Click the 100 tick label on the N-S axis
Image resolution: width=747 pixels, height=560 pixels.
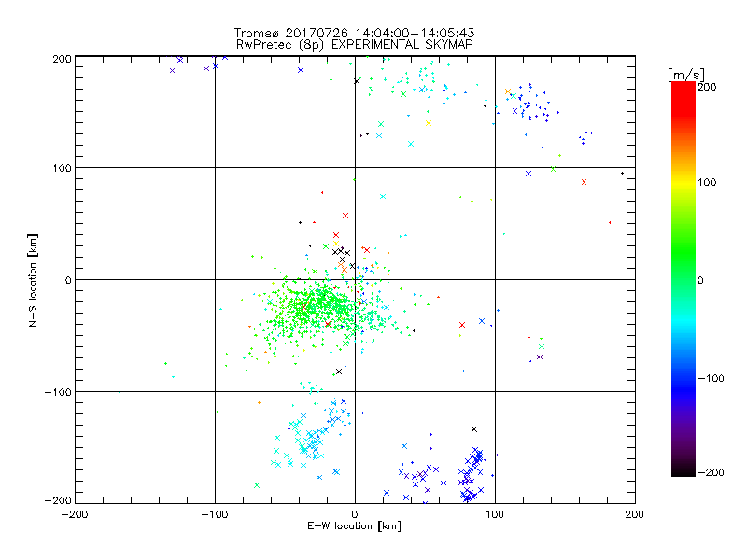click(62, 168)
